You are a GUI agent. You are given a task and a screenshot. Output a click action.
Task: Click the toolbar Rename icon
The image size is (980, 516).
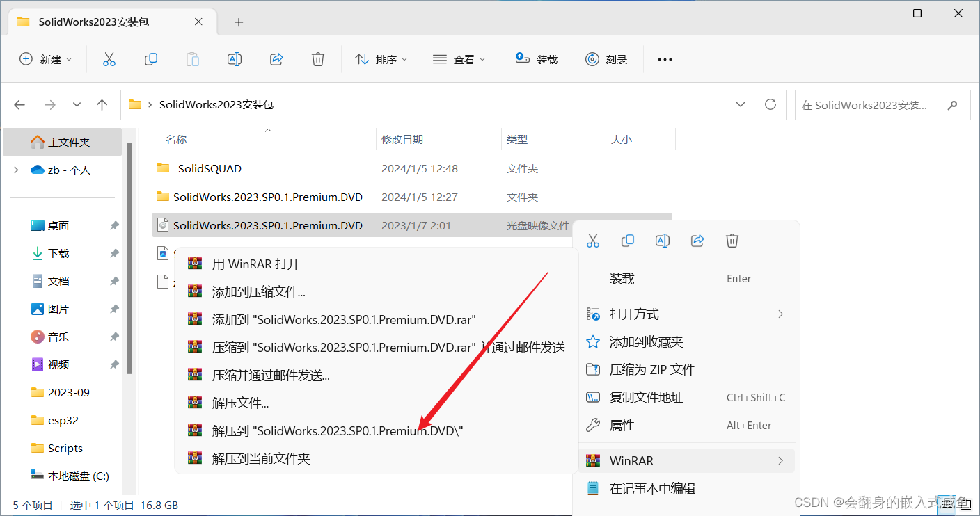click(235, 59)
